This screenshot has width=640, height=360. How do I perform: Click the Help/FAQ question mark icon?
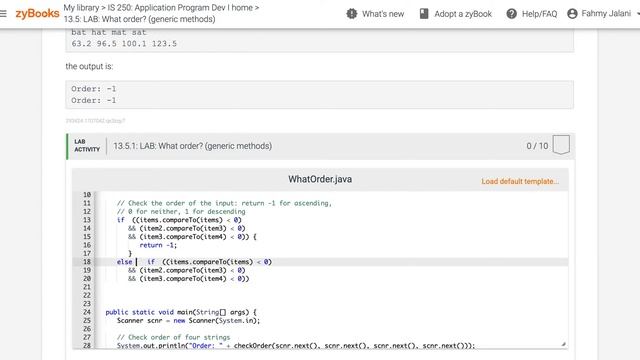point(511,13)
